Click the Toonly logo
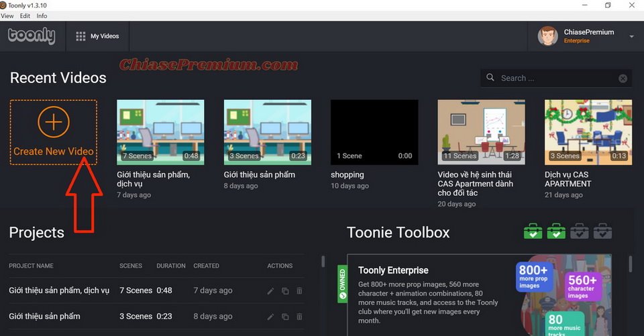The height and width of the screenshot is (336, 644). [32, 36]
